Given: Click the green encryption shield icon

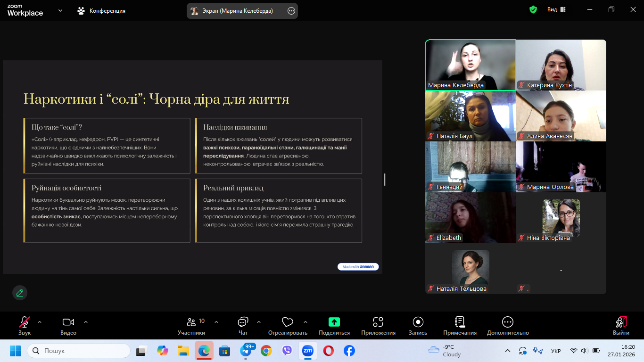Looking at the screenshot, I should pos(533,10).
